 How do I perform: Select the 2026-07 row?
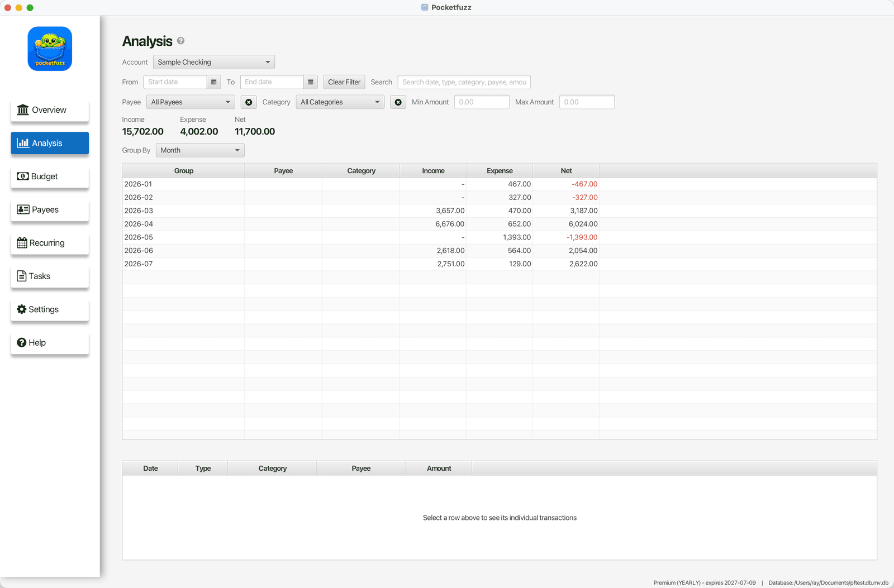pyautogui.click(x=500, y=264)
